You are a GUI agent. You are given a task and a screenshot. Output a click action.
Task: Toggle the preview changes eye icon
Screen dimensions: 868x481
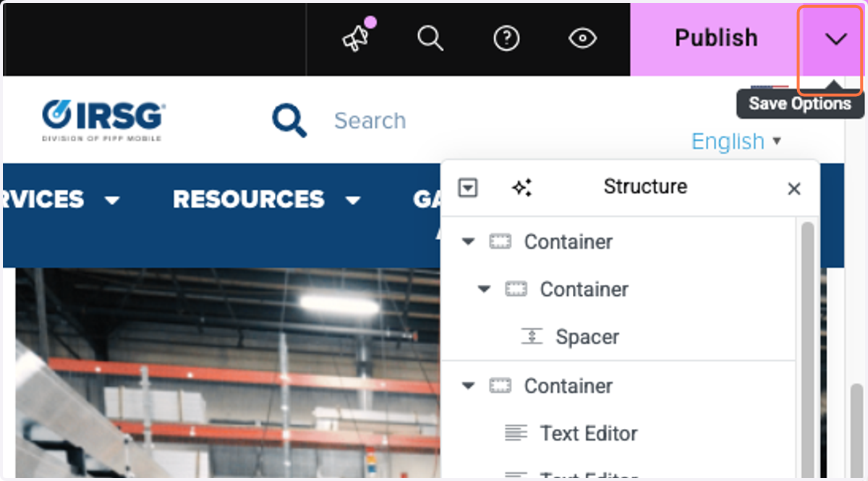(582, 38)
